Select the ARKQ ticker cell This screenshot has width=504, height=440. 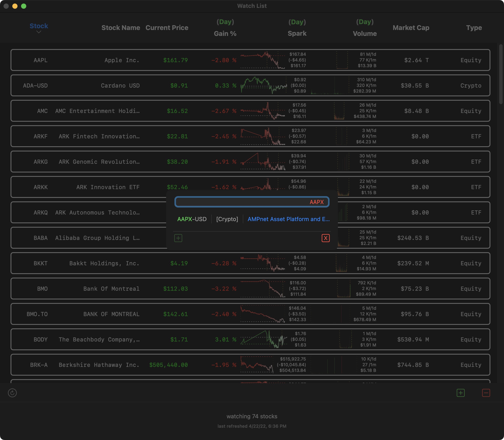[41, 213]
